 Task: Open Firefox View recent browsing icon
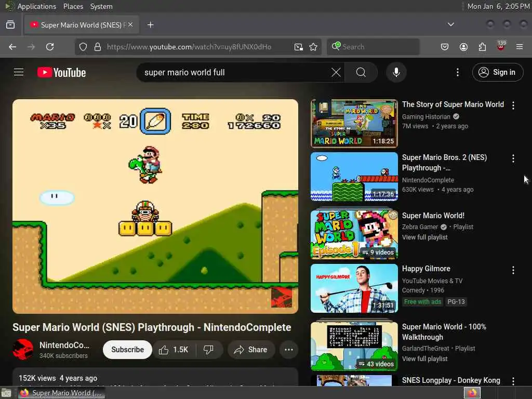(x=10, y=25)
